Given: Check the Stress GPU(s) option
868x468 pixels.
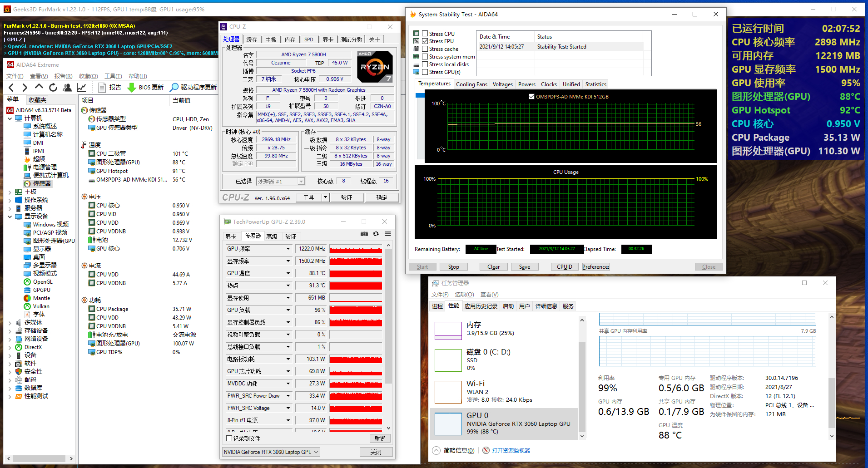Looking at the screenshot, I should (x=424, y=72).
